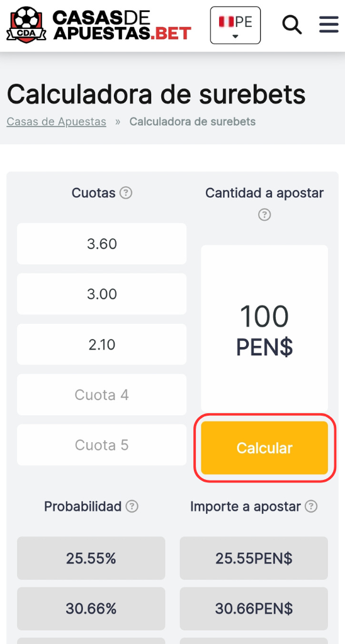The image size is (345, 644).
Task: Select the odds field showing 2.10
Action: (x=101, y=344)
